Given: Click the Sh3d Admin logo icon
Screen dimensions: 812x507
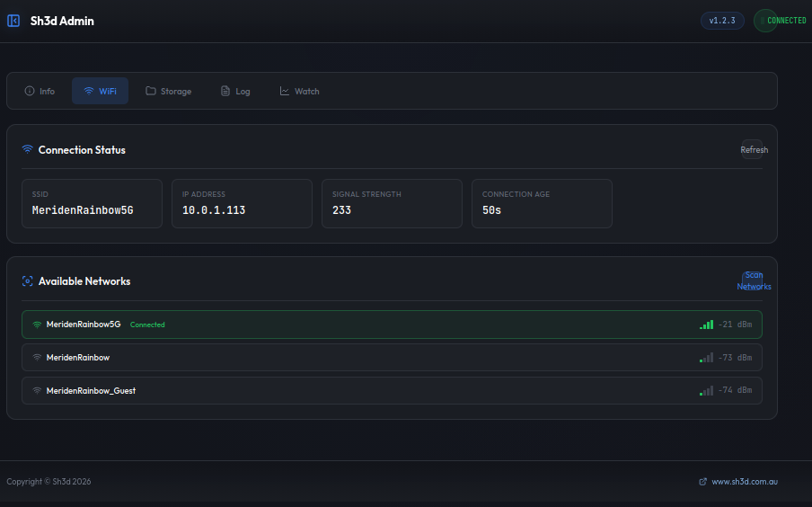Looking at the screenshot, I should [x=13, y=21].
